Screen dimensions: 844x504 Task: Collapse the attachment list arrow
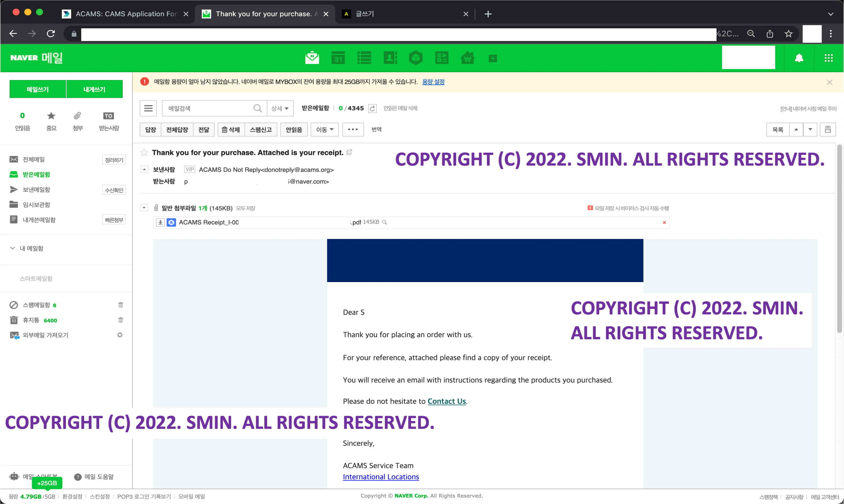point(144,207)
